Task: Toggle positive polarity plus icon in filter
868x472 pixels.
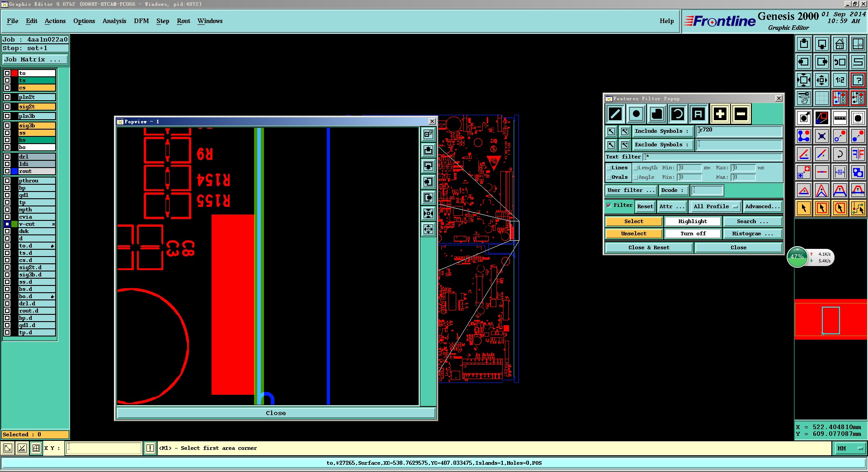Action: [x=720, y=114]
